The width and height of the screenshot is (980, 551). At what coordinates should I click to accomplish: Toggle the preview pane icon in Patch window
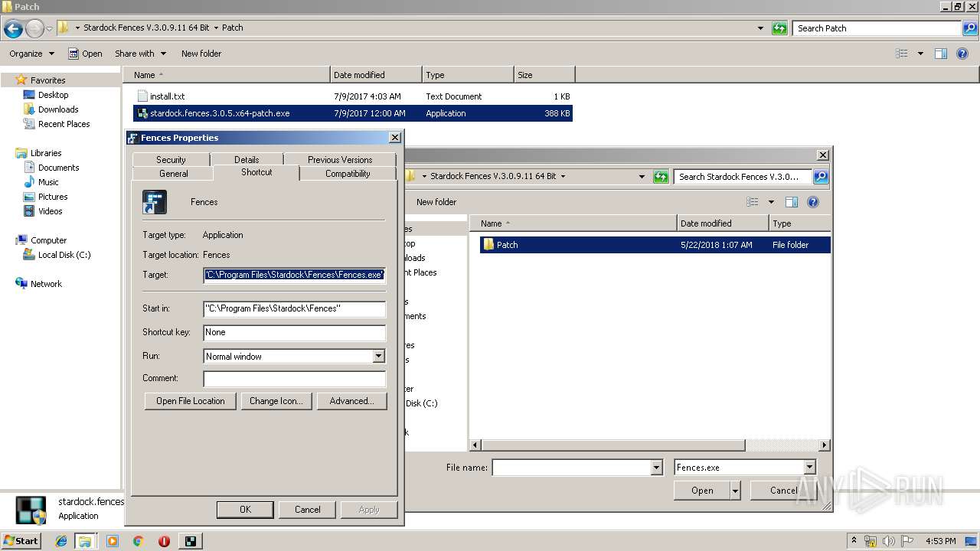click(941, 54)
